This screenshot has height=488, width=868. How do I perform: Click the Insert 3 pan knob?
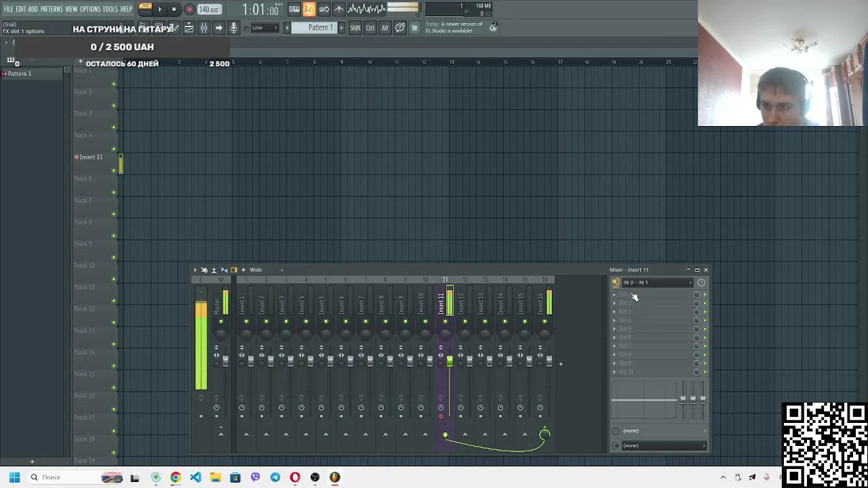point(286,333)
